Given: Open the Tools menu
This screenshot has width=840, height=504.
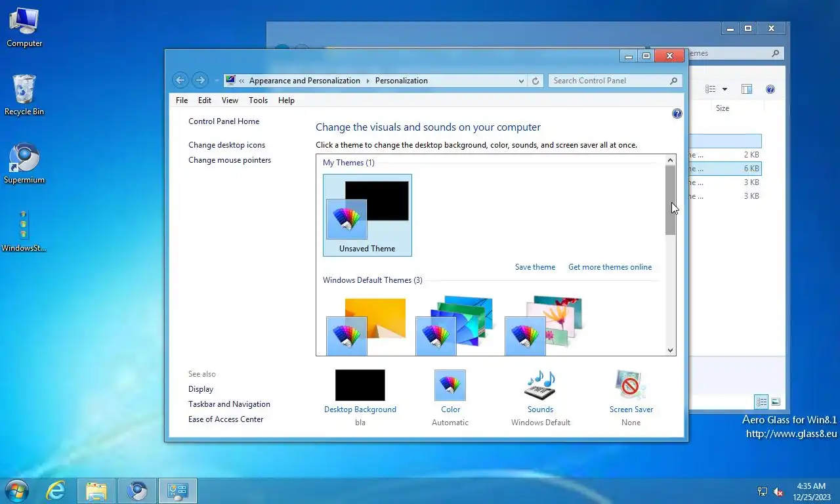Looking at the screenshot, I should coord(258,100).
